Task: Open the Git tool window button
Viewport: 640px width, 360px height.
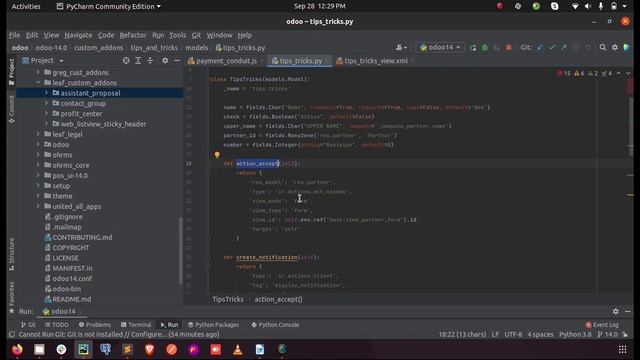Action: tap(28, 325)
